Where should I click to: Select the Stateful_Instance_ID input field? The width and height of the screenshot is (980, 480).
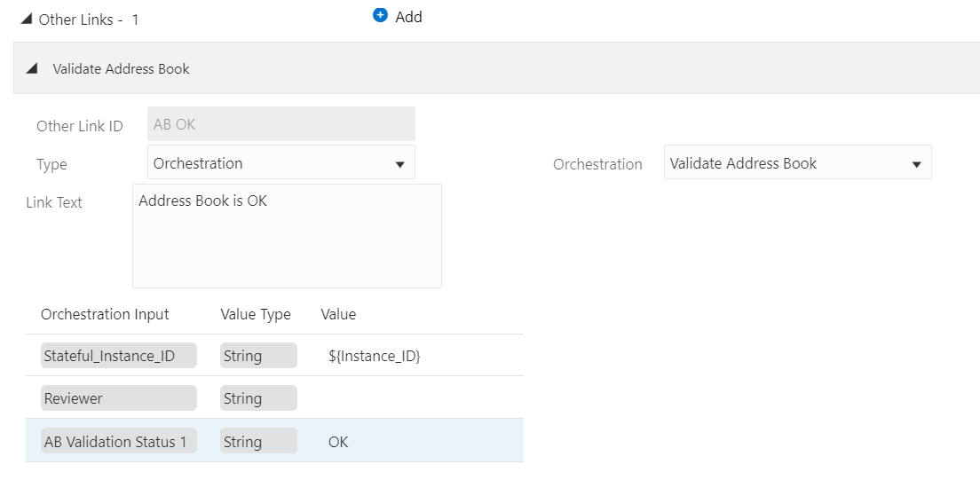[x=119, y=356]
